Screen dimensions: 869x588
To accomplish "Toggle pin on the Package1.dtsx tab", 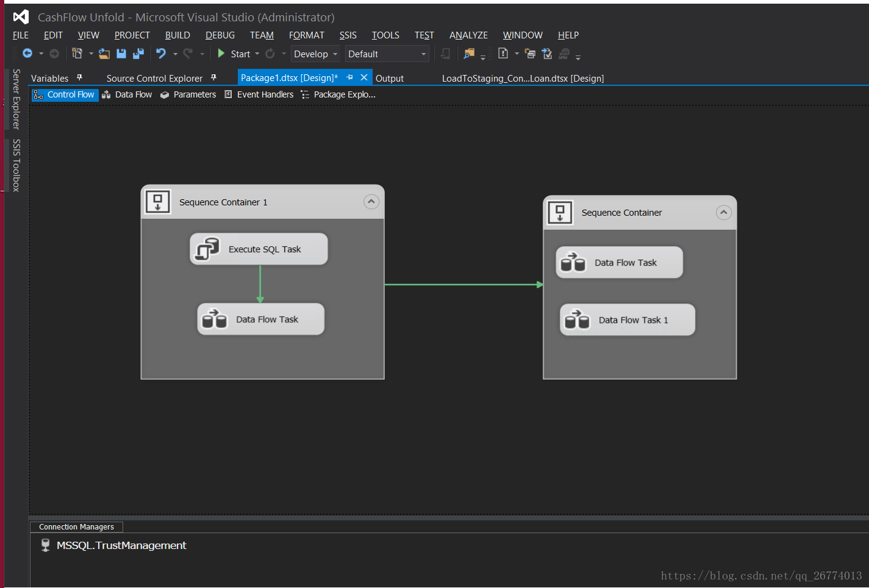I will click(349, 77).
